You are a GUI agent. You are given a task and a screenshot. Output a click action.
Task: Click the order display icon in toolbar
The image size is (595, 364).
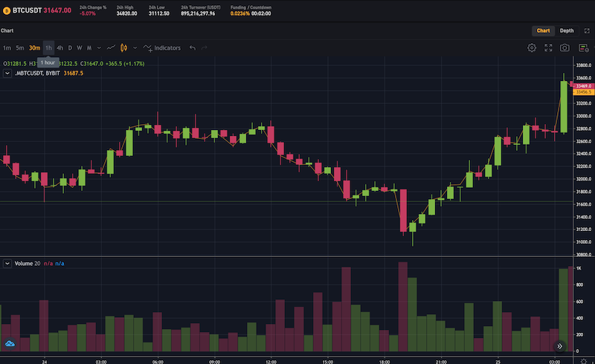[582, 48]
